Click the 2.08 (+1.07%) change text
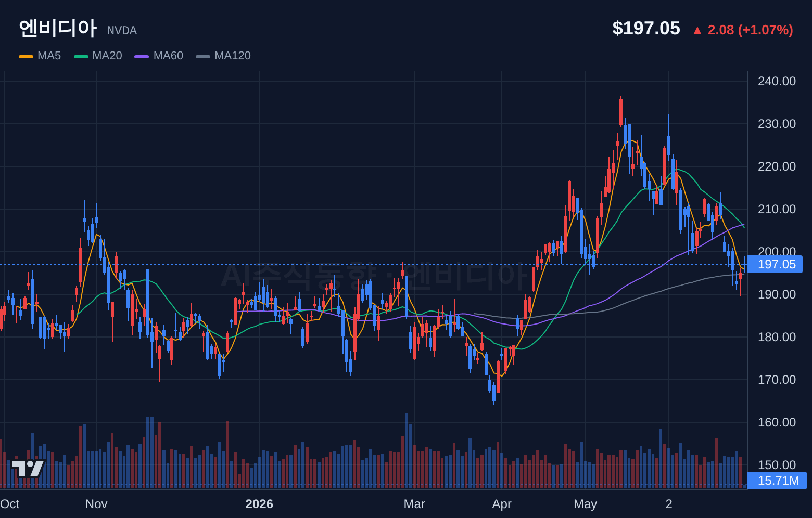Viewport: 812px width, 518px height. 750,30
